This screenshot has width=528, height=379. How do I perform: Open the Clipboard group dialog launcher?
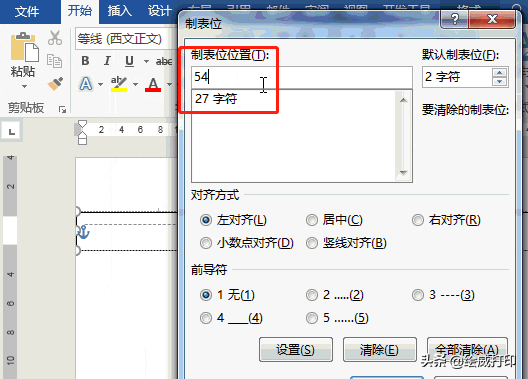pos(62,109)
